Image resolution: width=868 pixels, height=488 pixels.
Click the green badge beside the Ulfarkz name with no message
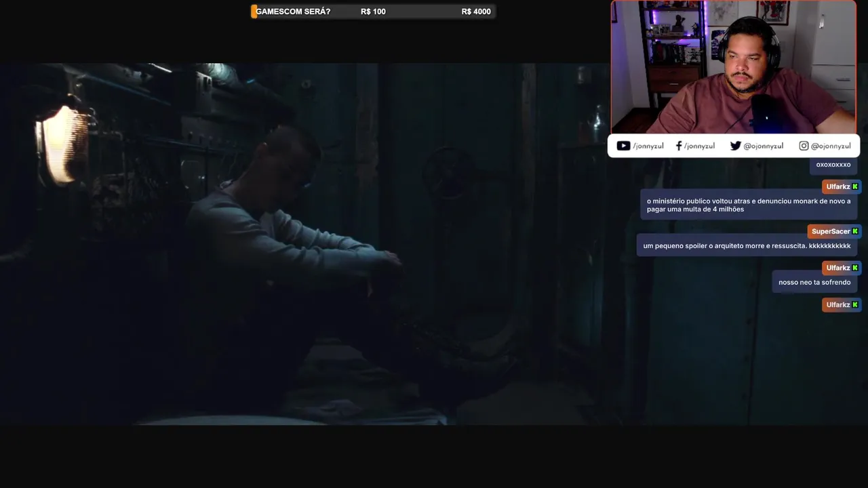[855, 305]
